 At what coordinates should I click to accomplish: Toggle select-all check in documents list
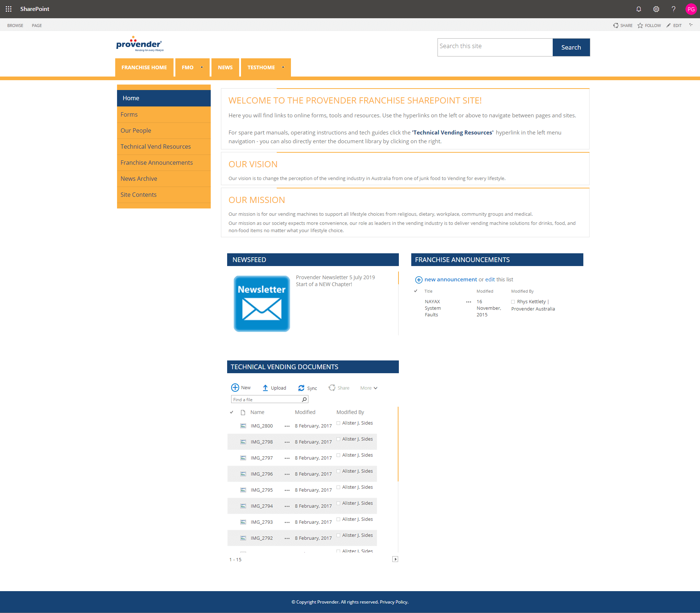click(x=232, y=412)
